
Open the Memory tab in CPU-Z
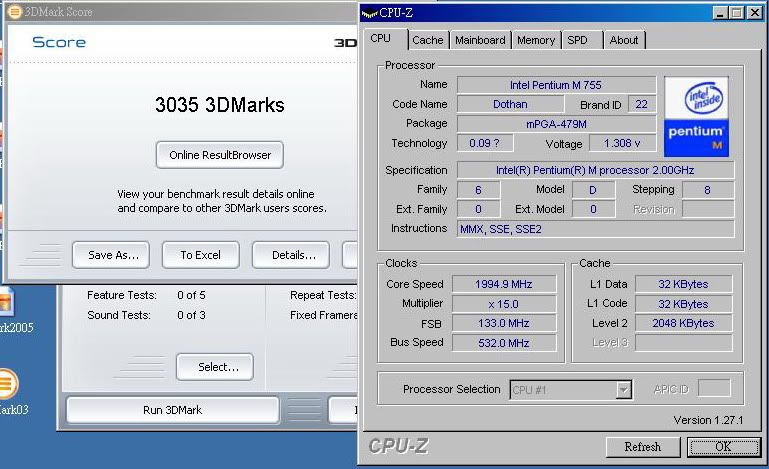click(536, 40)
